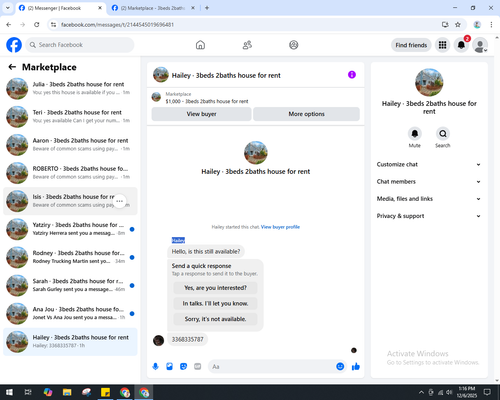This screenshot has height=400, width=500.
Task: Open the three-dot menu on Isis chat
Action: (120, 201)
